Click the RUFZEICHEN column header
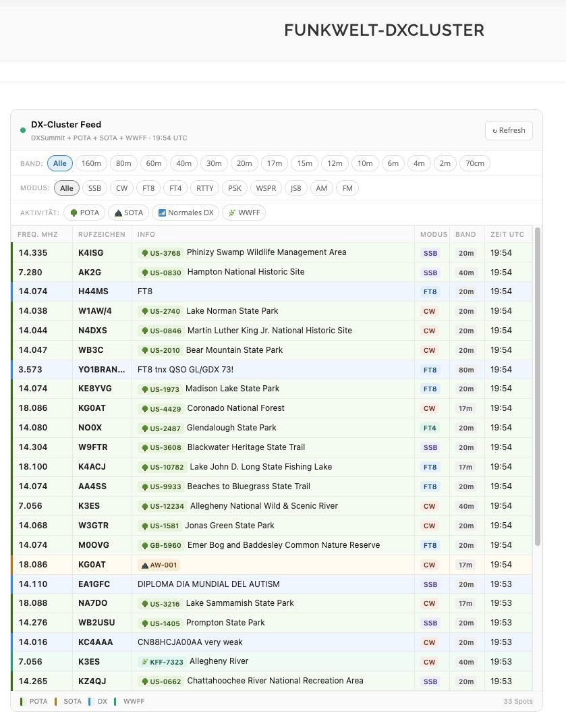Screen dimensions: 566x728 pyautogui.click(x=102, y=235)
